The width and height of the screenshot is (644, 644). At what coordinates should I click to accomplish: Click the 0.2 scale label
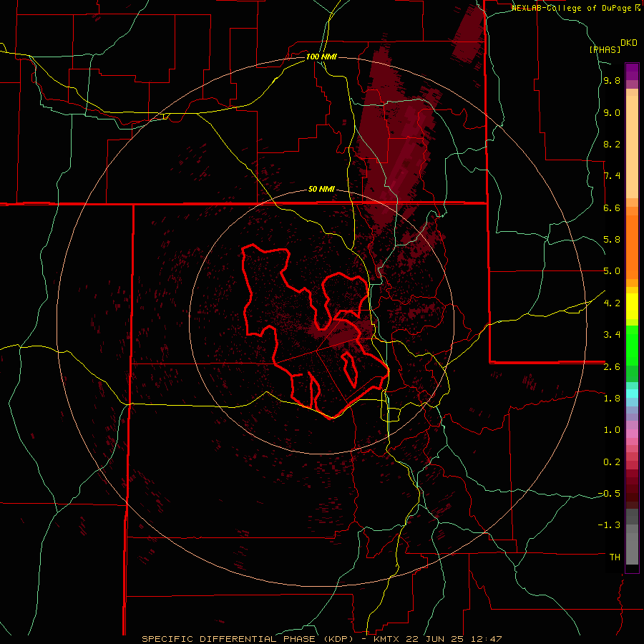(x=612, y=462)
